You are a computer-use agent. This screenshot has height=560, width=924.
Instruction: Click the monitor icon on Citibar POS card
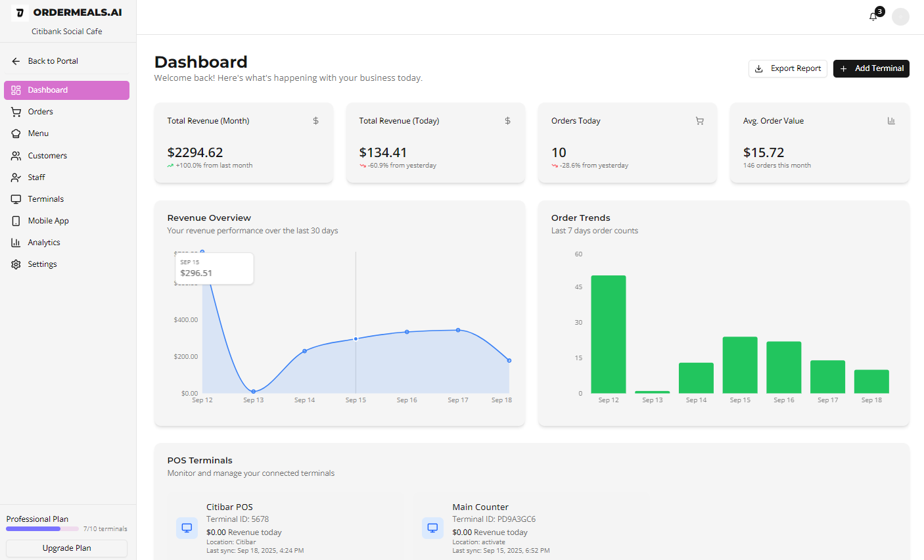(187, 528)
